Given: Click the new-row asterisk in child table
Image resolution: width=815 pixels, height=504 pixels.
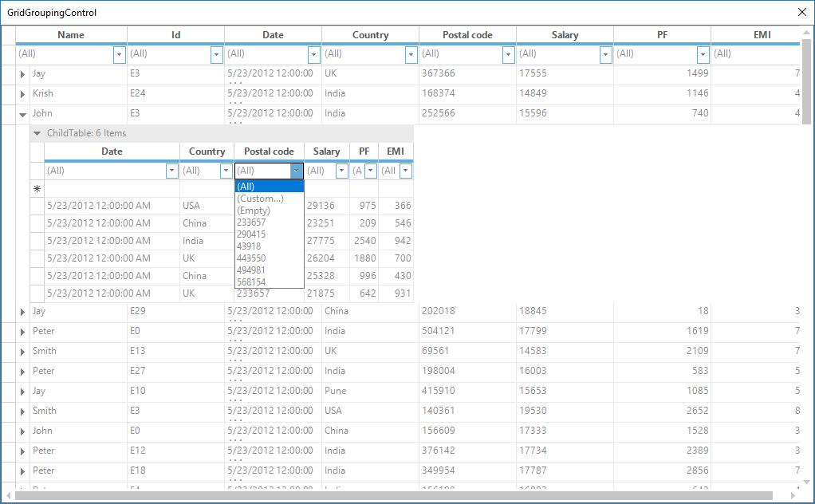Looking at the screenshot, I should coord(37,189).
